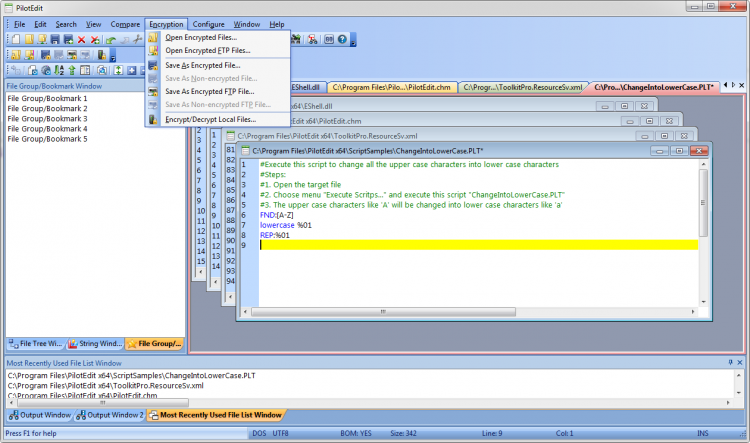Click the document refresh icon in third toolbar

(33, 70)
